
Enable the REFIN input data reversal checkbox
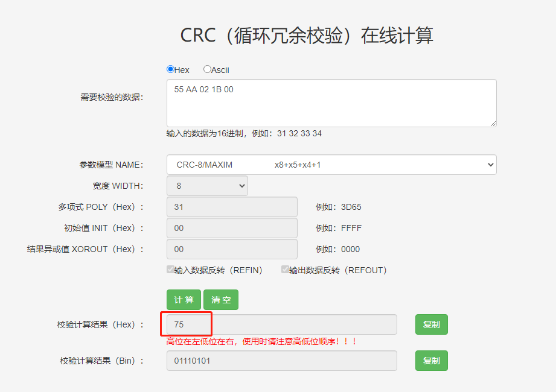point(171,269)
